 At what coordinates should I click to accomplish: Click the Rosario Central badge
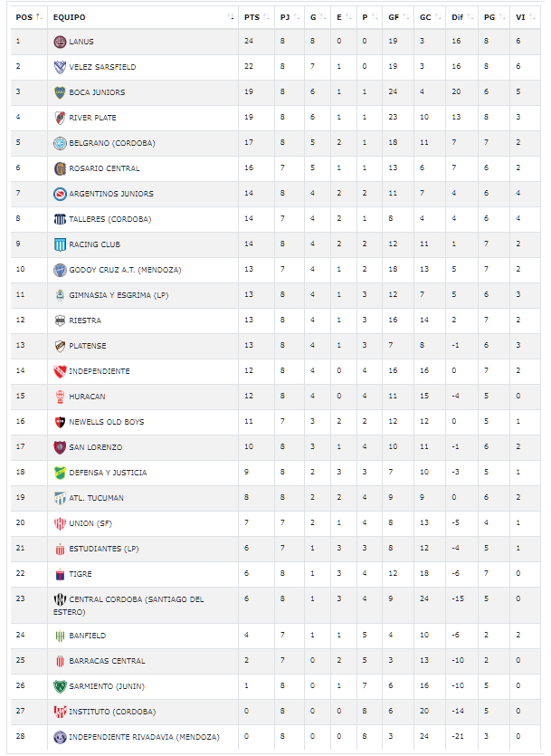point(60,168)
